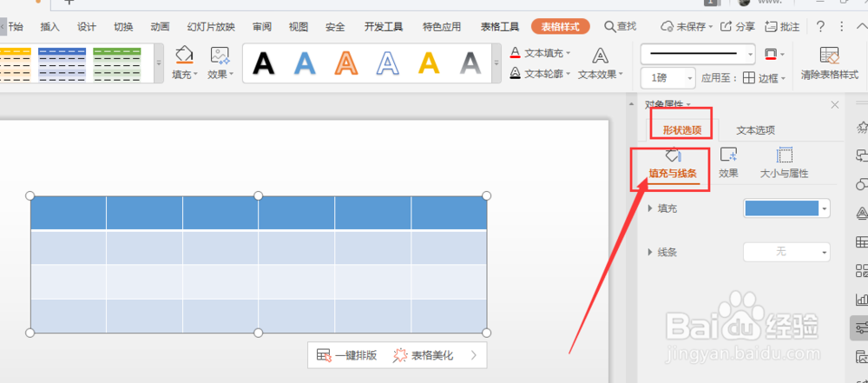Click the highlighted sidebar properties sliders icon
Screen dimensions: 868x383
click(860, 328)
